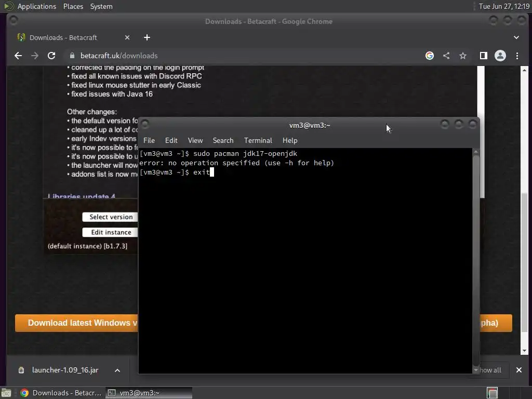The image size is (532, 399).
Task: Click the jar file icon in downloads bar
Action: click(21, 370)
